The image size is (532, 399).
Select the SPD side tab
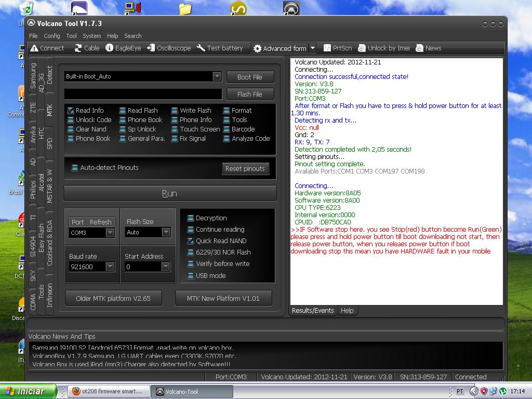(x=49, y=143)
